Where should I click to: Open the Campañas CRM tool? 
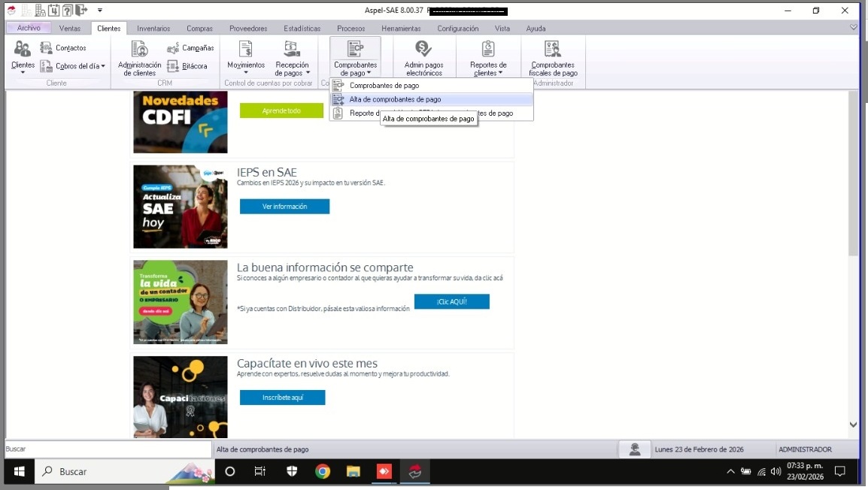coord(190,48)
